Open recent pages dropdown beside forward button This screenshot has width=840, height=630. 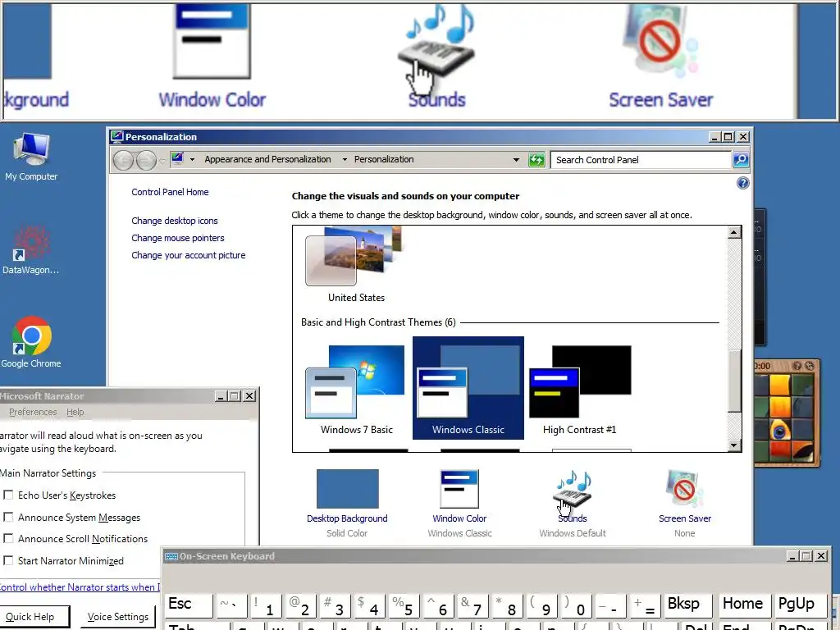162,160
